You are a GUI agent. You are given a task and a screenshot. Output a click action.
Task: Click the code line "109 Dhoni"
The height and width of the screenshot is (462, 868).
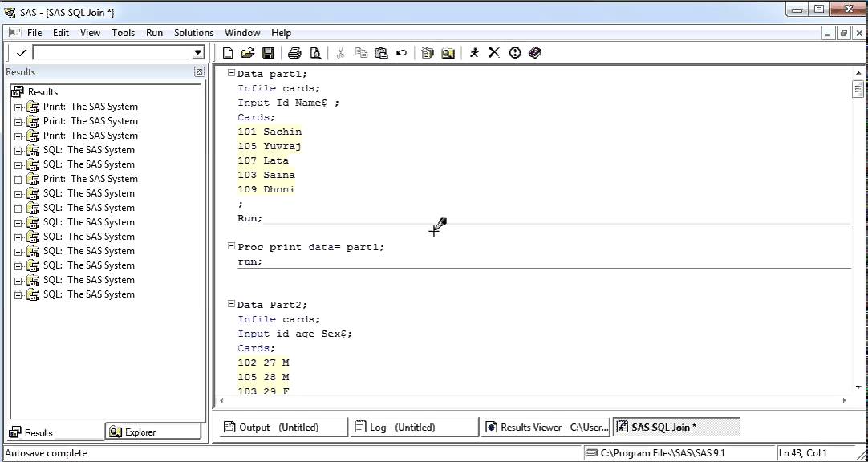point(266,189)
